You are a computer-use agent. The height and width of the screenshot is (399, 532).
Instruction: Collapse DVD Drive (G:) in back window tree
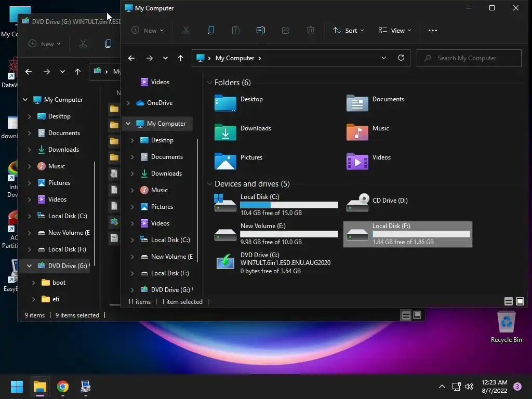tap(29, 265)
